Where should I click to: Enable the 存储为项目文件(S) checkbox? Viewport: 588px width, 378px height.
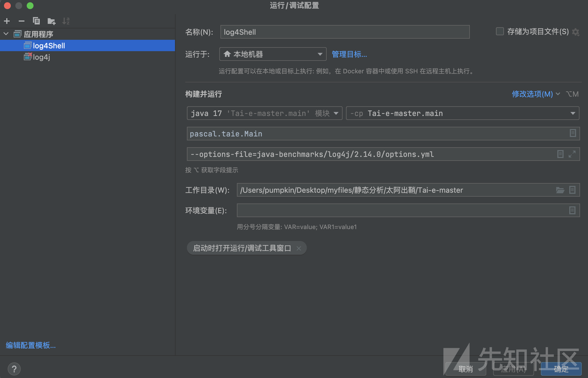tap(499, 32)
